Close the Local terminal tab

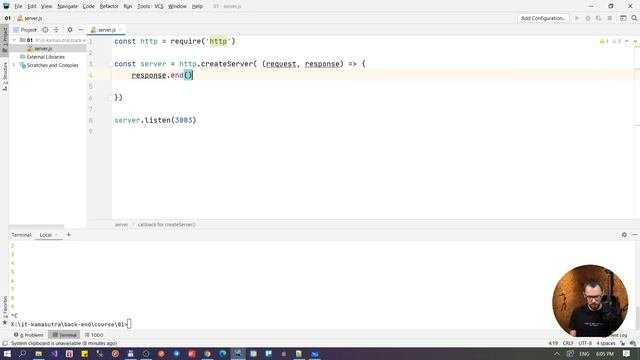coord(56,235)
